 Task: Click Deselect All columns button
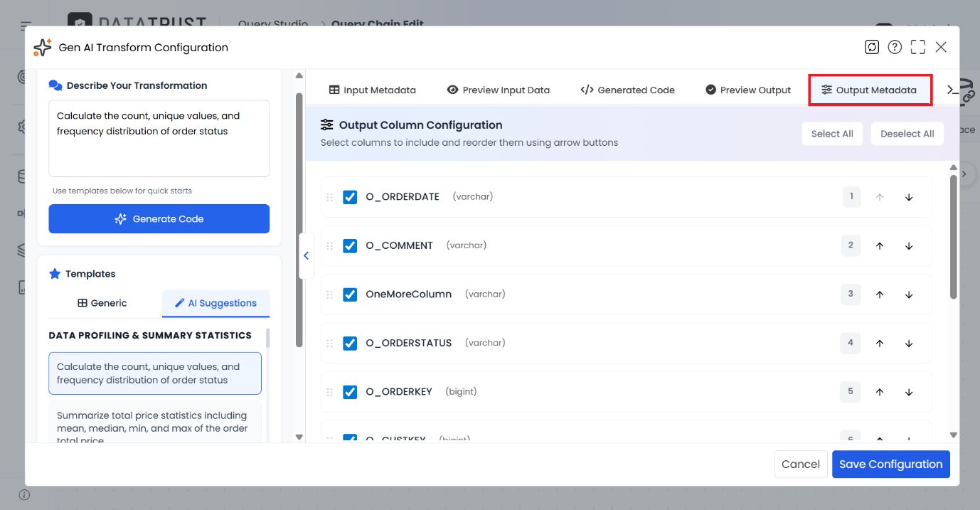907,134
